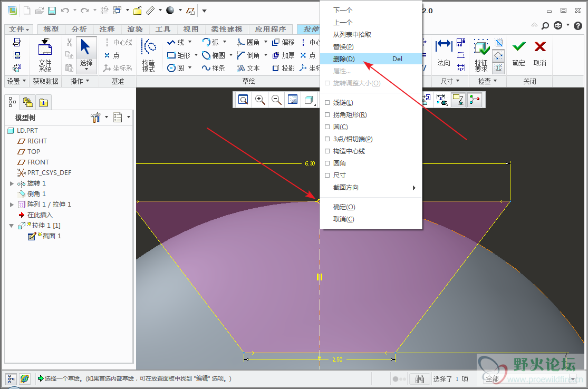
Task: Pick the Spline sketch tool
Action: (x=214, y=68)
